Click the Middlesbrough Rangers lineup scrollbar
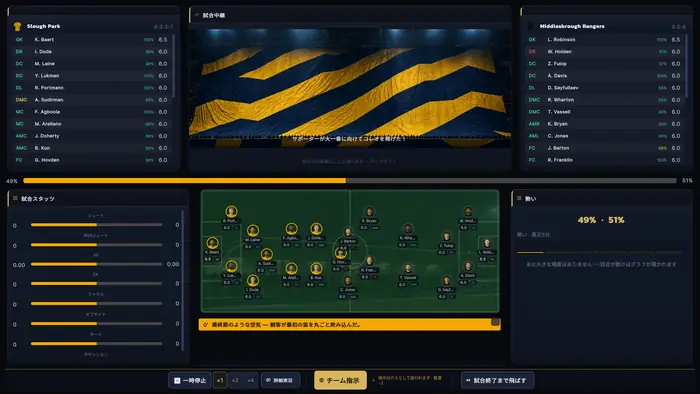This screenshot has width=700, height=394. coord(686,66)
